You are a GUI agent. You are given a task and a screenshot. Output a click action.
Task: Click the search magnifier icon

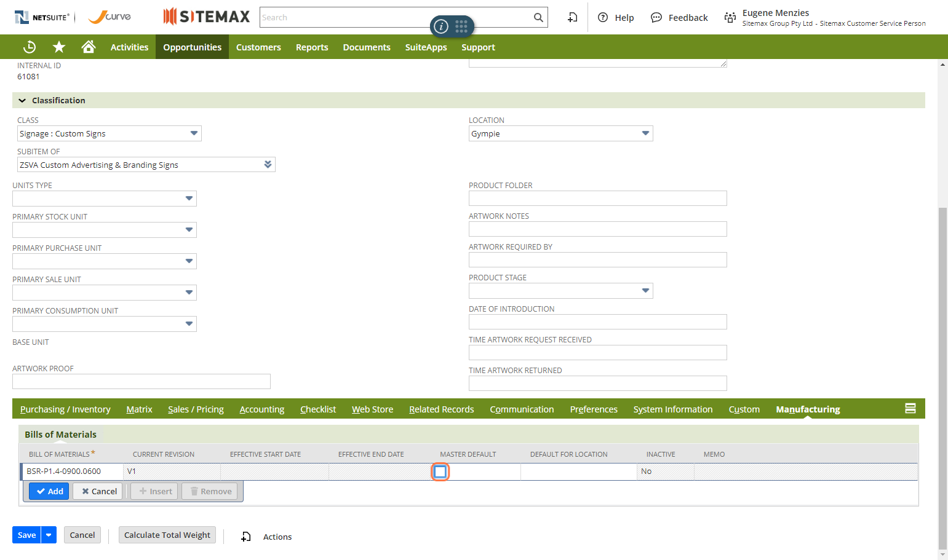click(x=538, y=17)
